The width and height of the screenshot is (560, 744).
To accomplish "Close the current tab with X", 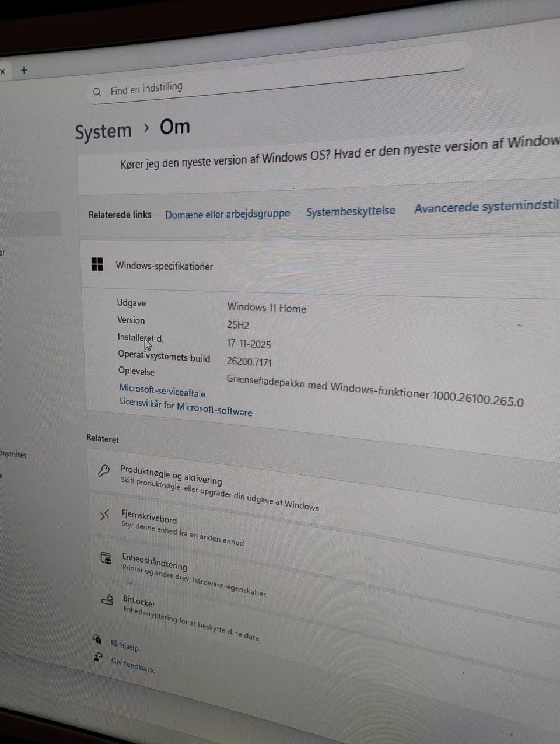I will [x=2, y=71].
